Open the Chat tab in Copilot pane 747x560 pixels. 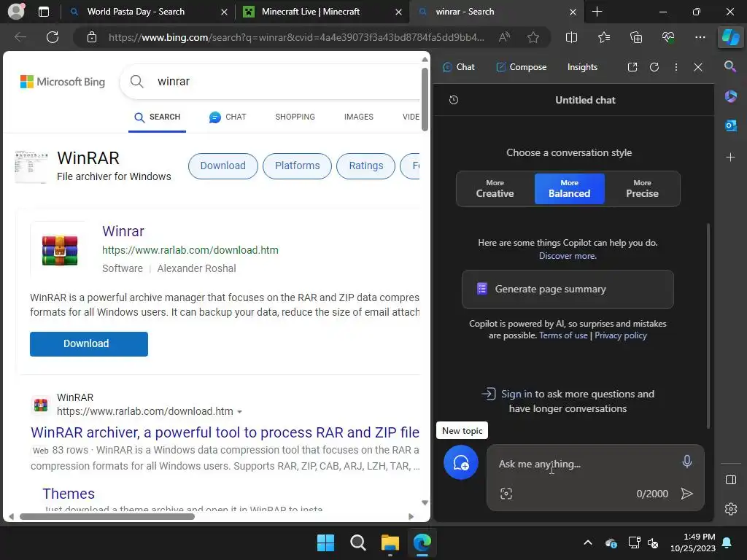(459, 67)
